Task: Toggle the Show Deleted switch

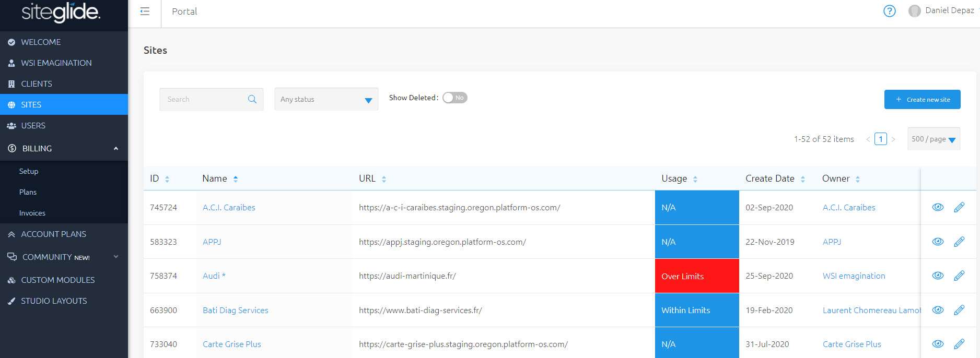Action: (454, 98)
